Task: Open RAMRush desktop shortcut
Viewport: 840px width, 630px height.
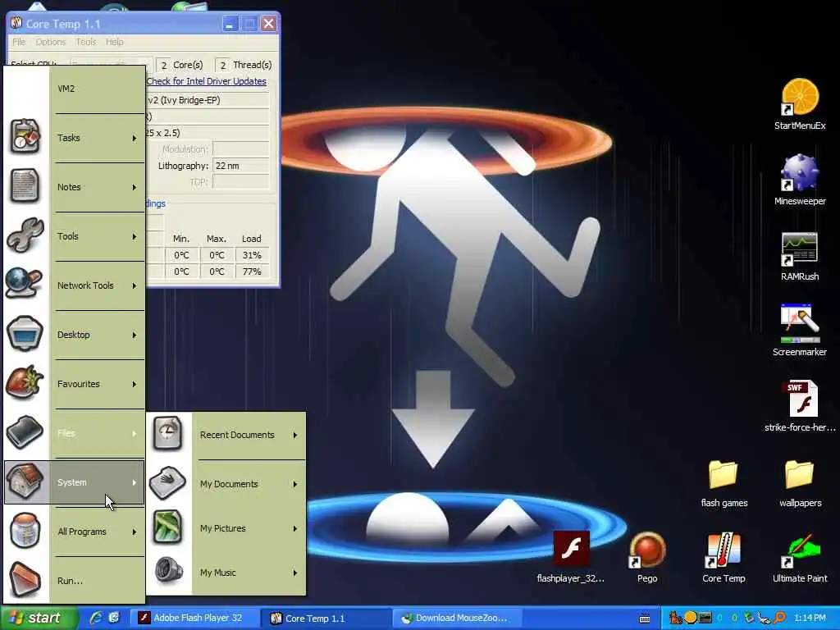Action: pos(800,256)
